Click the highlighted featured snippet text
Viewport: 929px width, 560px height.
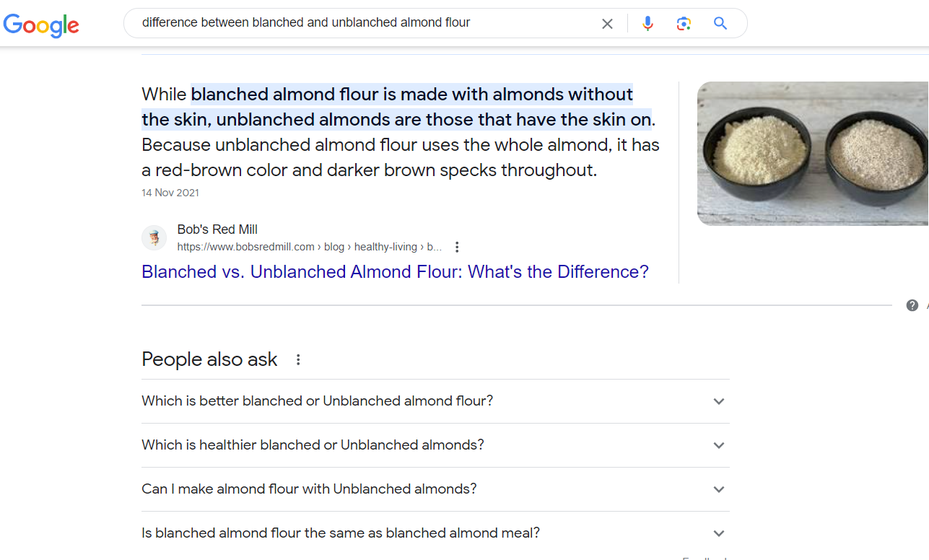click(398, 106)
